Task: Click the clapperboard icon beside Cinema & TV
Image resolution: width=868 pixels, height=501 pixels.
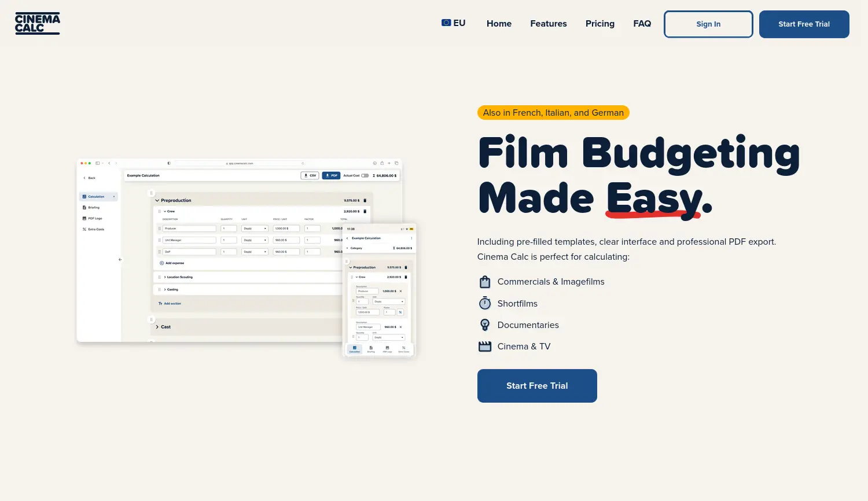Action: coord(485,347)
